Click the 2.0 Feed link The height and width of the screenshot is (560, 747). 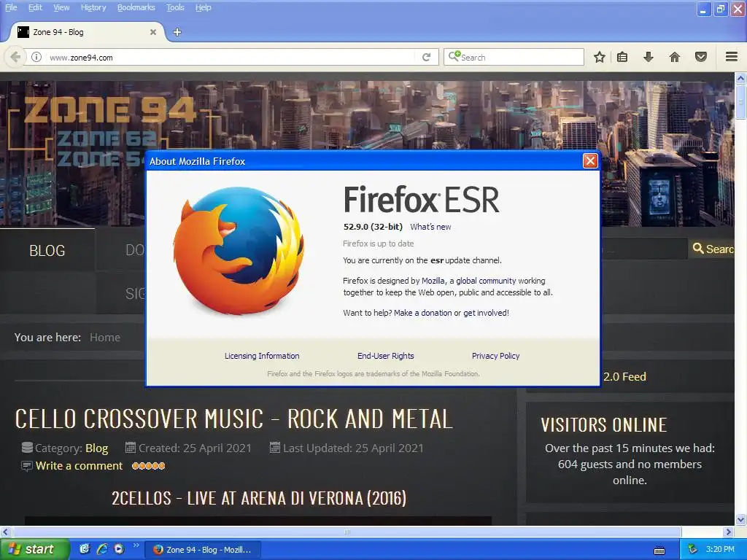[624, 377]
